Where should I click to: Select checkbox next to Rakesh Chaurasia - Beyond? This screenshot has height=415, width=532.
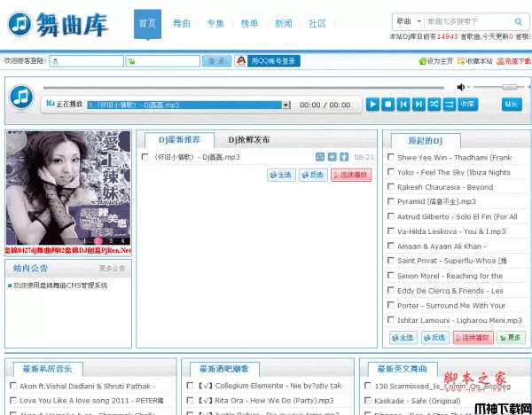pos(390,187)
